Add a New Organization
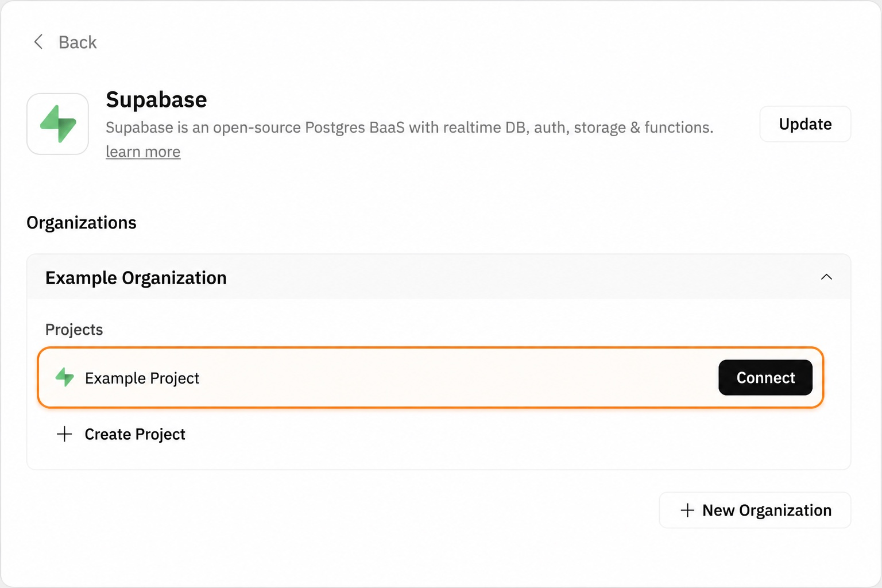The height and width of the screenshot is (588, 882). point(755,510)
